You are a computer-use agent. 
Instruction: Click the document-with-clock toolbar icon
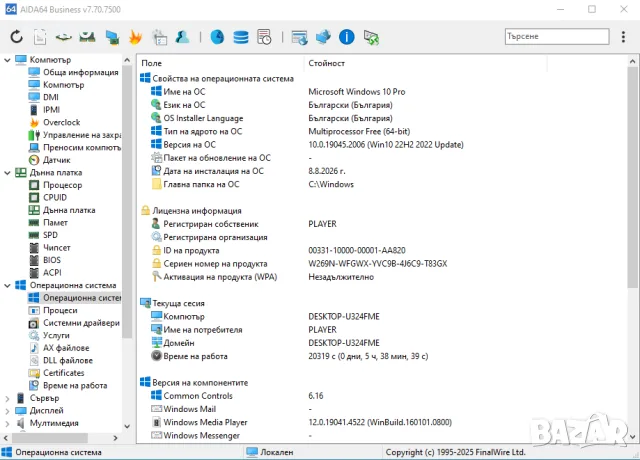pyautogui.click(x=264, y=37)
